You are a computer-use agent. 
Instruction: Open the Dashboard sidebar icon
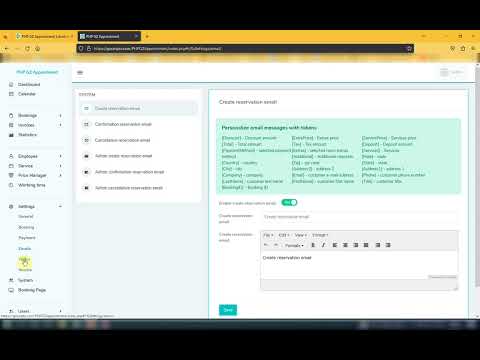tap(11, 85)
